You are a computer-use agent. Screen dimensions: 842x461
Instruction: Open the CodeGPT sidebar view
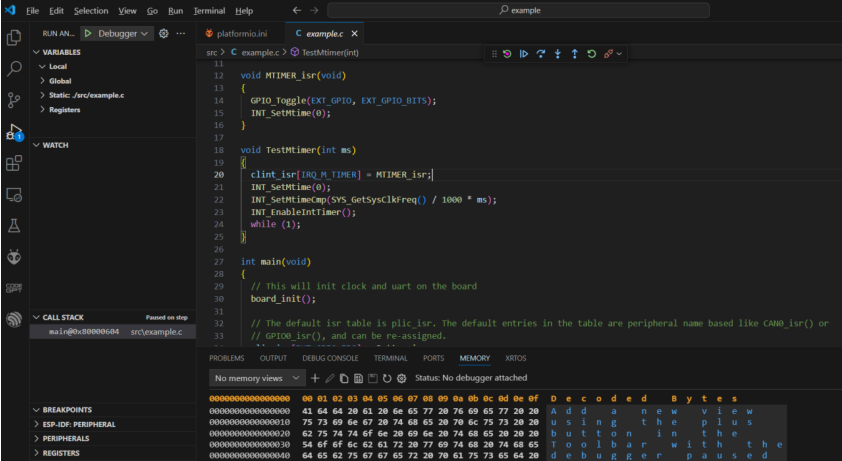tap(14, 288)
